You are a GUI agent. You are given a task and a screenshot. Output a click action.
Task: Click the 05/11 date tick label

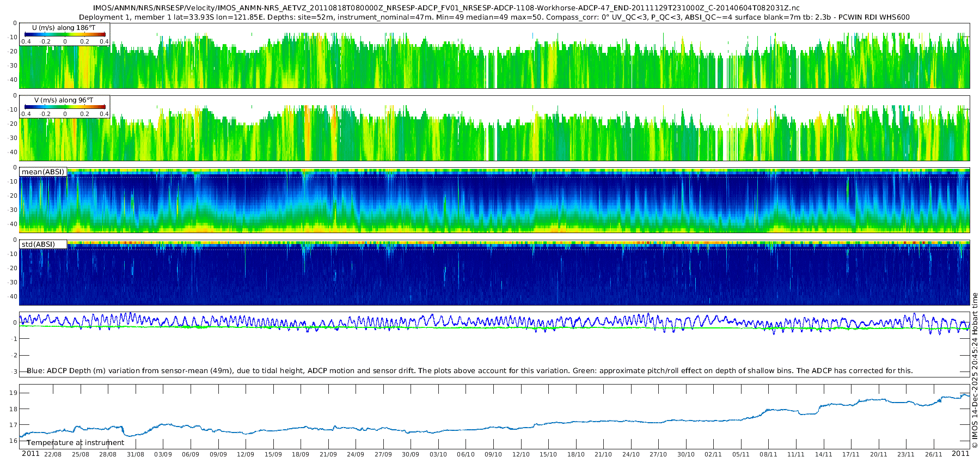(x=741, y=454)
